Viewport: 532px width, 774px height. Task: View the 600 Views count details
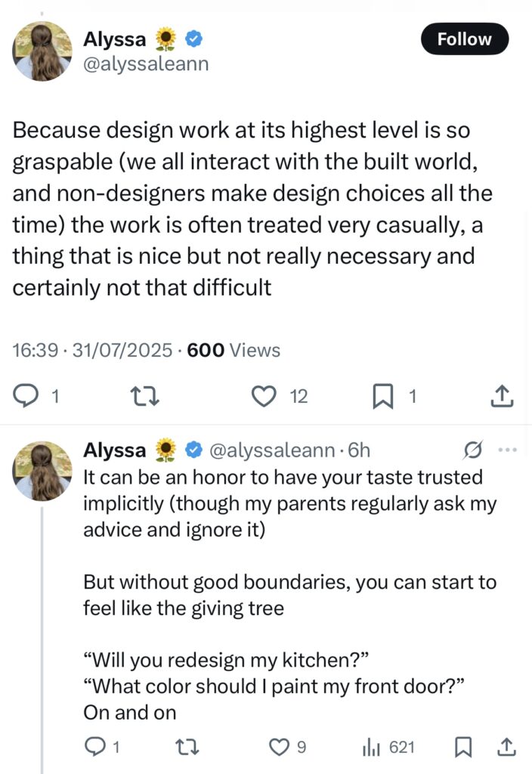click(234, 350)
